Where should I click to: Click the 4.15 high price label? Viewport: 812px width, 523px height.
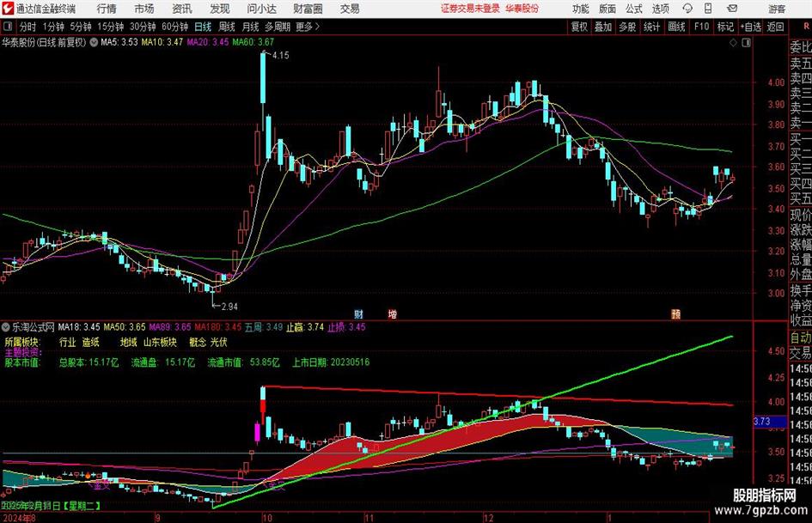(280, 56)
